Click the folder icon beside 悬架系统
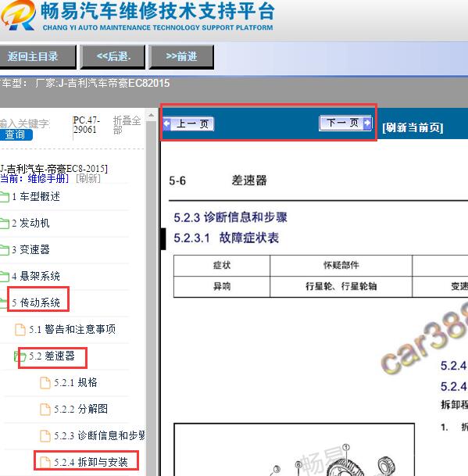Viewport: 468px width, 476px height. [4, 276]
